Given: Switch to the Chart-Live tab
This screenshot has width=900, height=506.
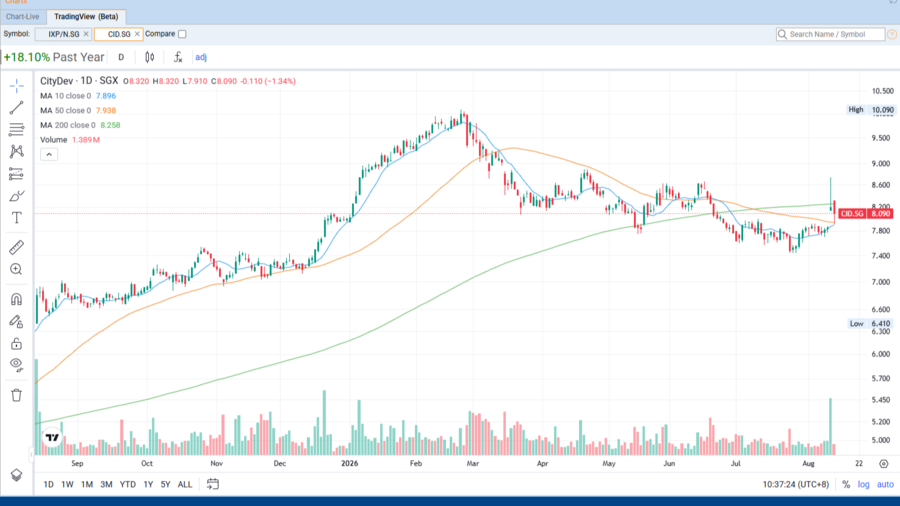Looking at the screenshot, I should (x=23, y=17).
